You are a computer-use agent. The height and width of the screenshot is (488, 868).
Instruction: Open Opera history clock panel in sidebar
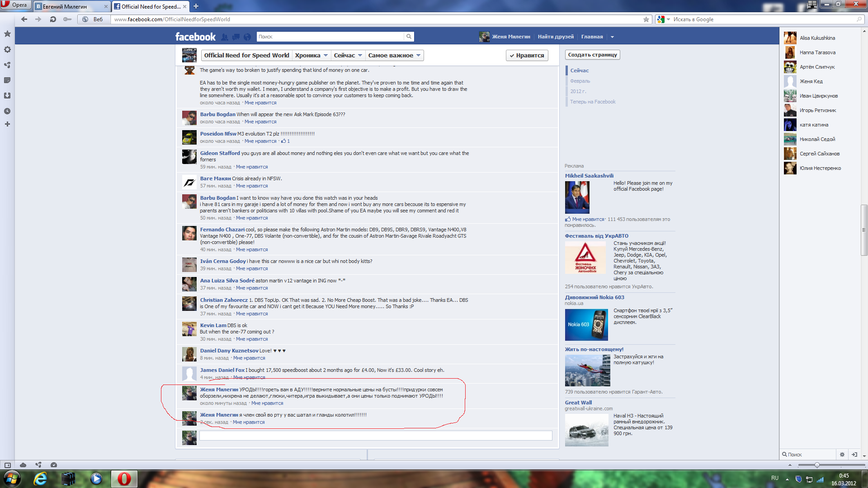[7, 111]
